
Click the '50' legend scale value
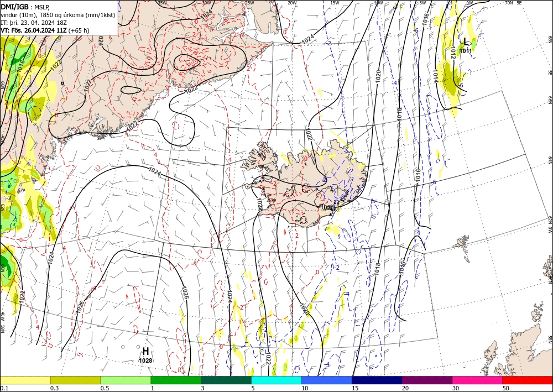click(506, 388)
